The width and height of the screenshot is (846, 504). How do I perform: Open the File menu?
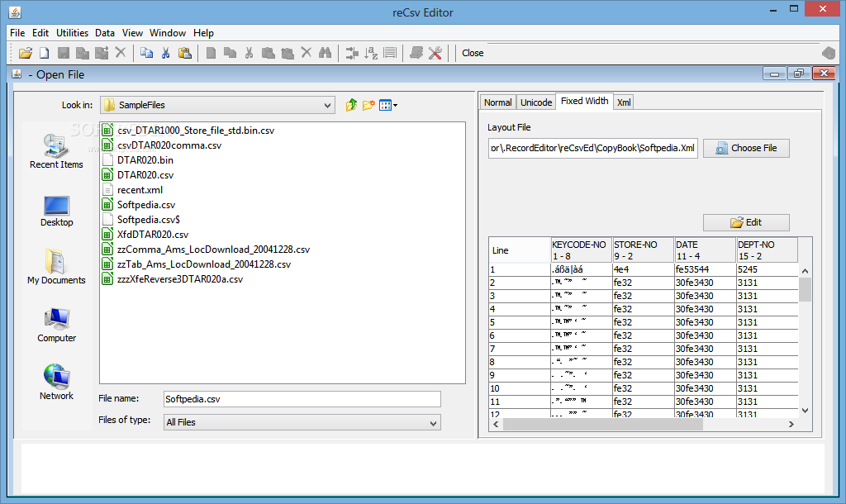(x=17, y=33)
